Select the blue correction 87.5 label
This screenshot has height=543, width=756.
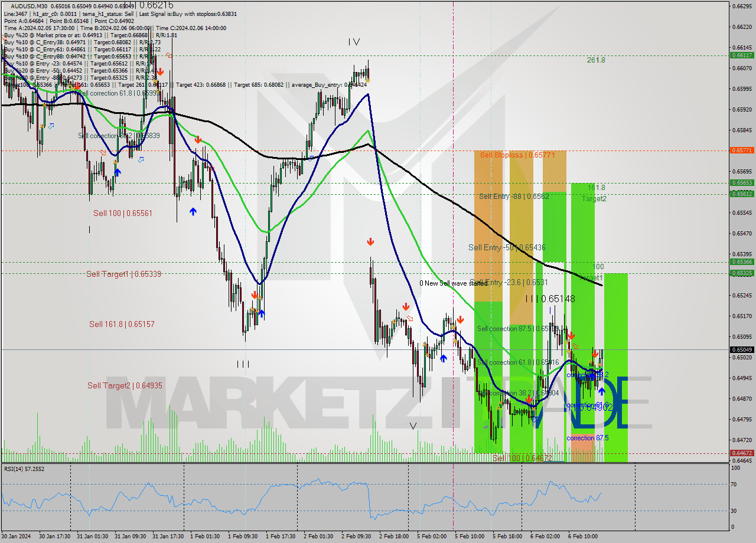[x=588, y=438]
